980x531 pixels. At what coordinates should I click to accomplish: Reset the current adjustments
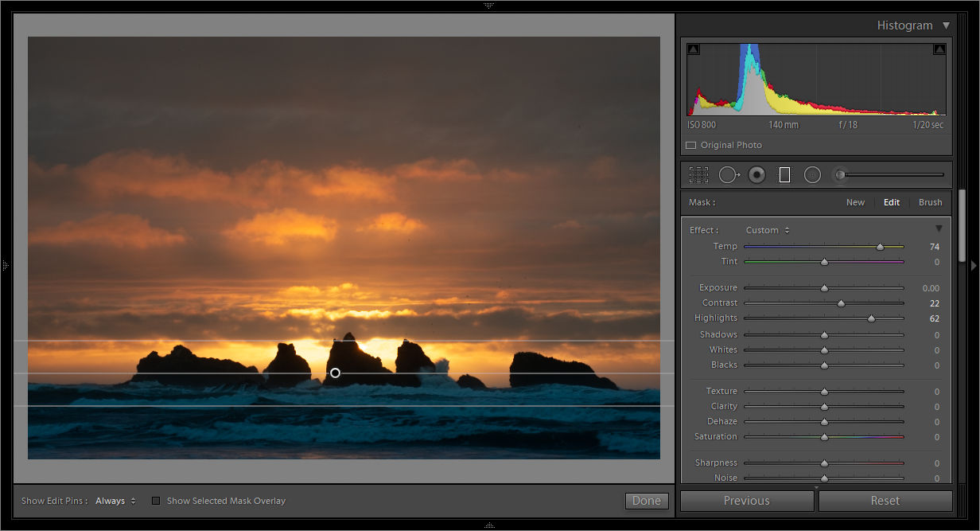point(885,501)
